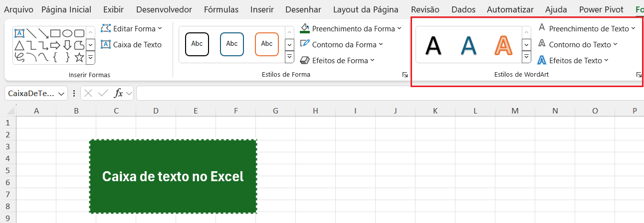Choose the triangle shape in the gallery

19,45
